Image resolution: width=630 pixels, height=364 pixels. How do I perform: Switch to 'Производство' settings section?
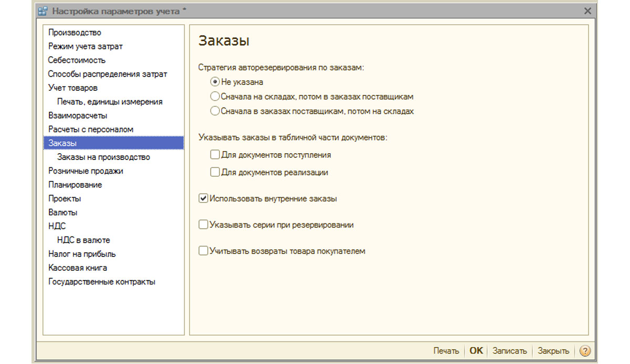click(x=75, y=33)
